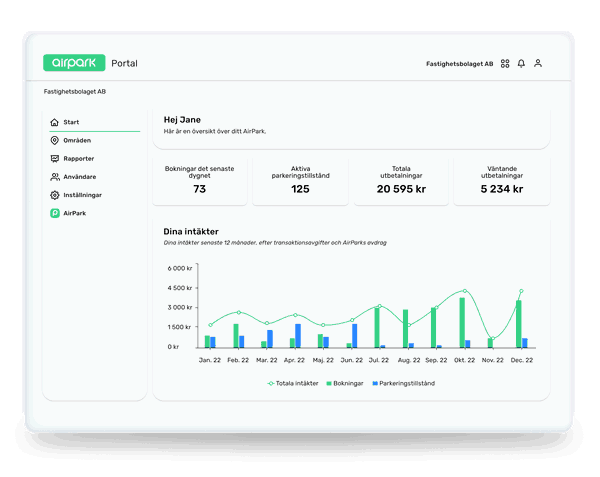Click the Aug. 22 green bookings bar
Viewport: 600px width, 477px height.
pos(405,329)
